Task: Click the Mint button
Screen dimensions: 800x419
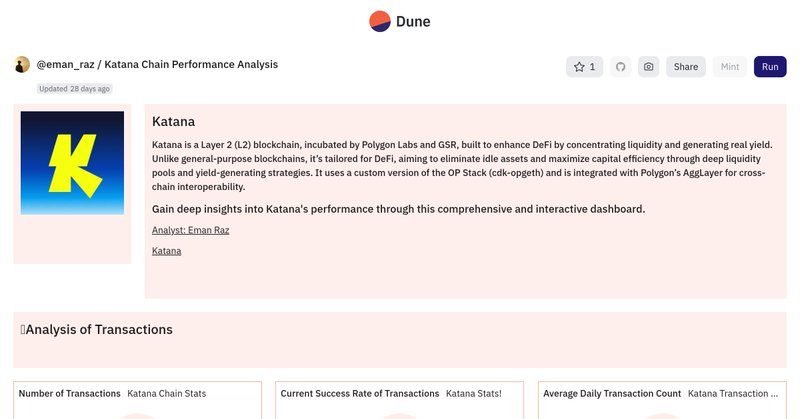Action: click(x=730, y=67)
